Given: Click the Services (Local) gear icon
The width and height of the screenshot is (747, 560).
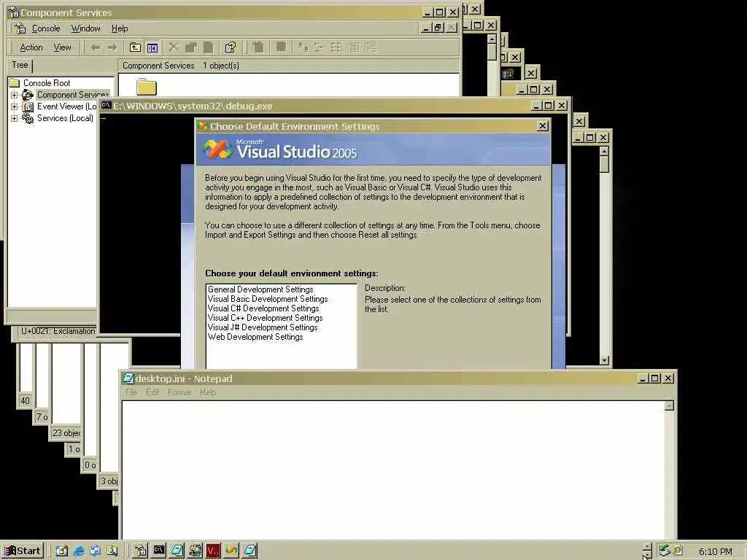Looking at the screenshot, I should tap(28, 118).
